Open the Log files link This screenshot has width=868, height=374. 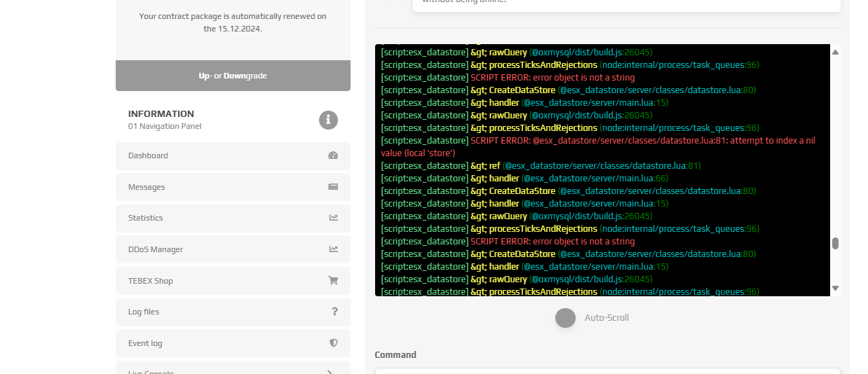click(x=144, y=312)
